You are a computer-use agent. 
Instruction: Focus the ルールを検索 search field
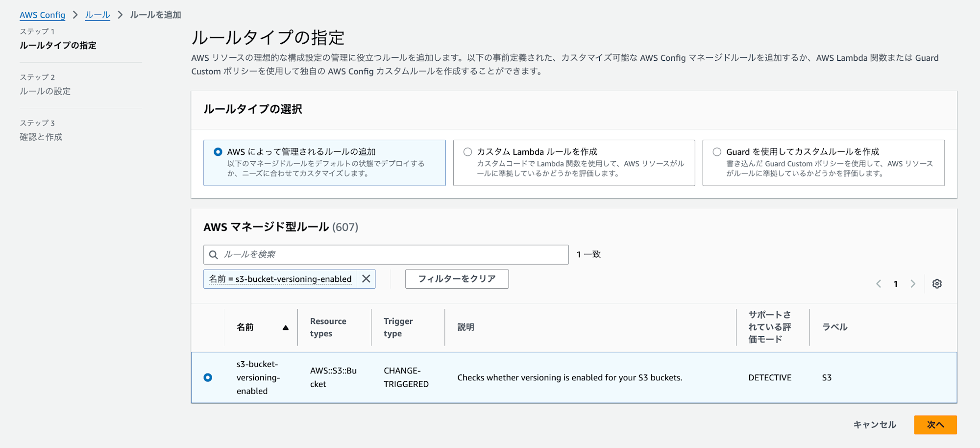[386, 255]
